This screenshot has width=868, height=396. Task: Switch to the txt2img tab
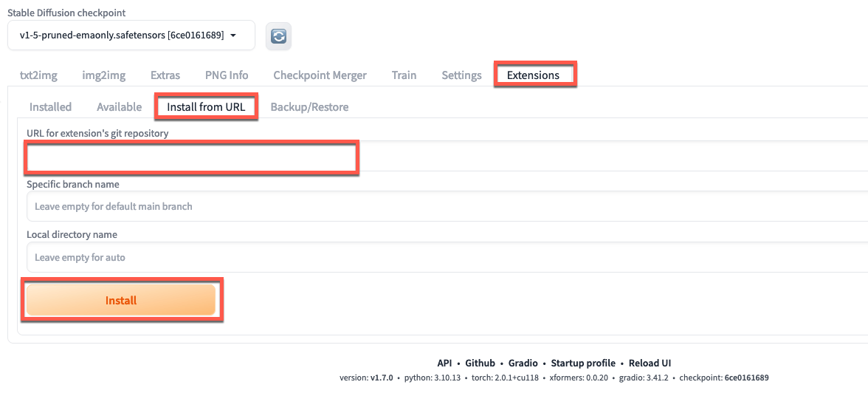(38, 75)
